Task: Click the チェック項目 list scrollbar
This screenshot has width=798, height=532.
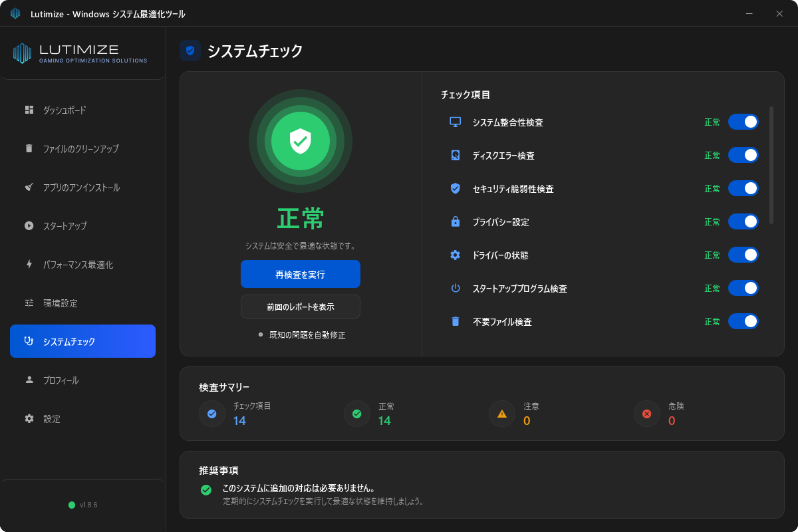Action: point(771,165)
